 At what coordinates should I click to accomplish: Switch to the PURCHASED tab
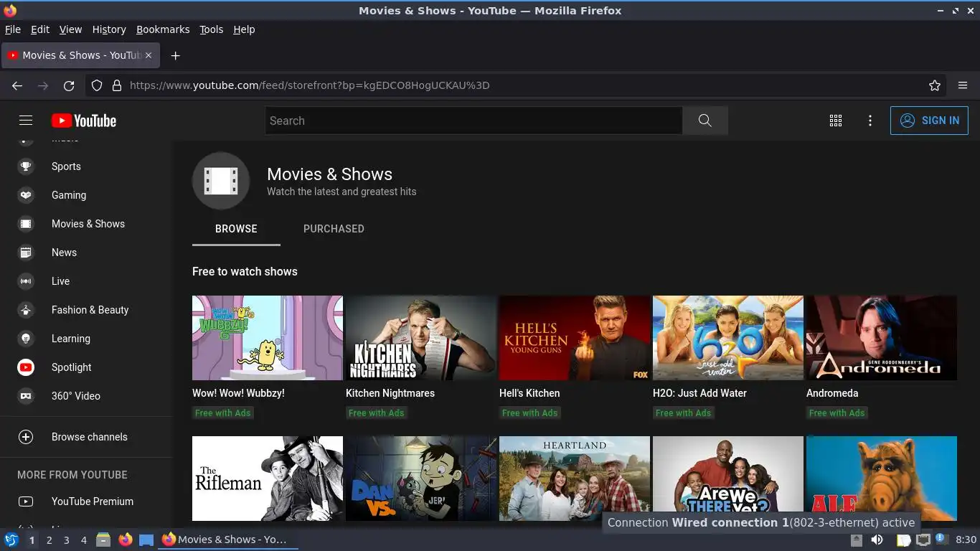(x=334, y=229)
